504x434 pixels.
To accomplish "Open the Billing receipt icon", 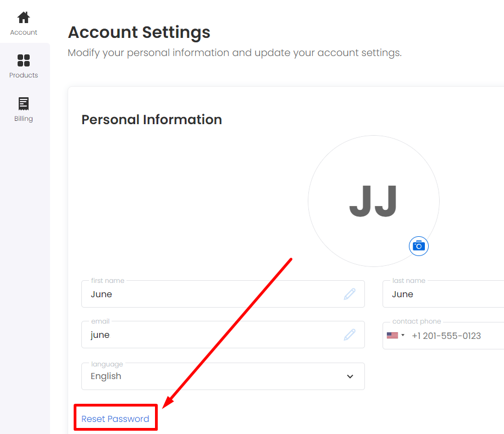I will pos(24,103).
